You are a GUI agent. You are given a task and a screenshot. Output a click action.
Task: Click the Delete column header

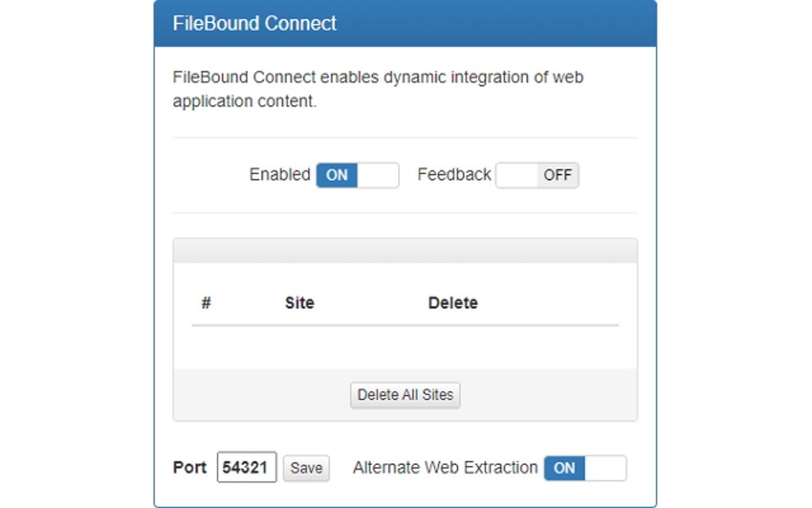pyautogui.click(x=452, y=303)
